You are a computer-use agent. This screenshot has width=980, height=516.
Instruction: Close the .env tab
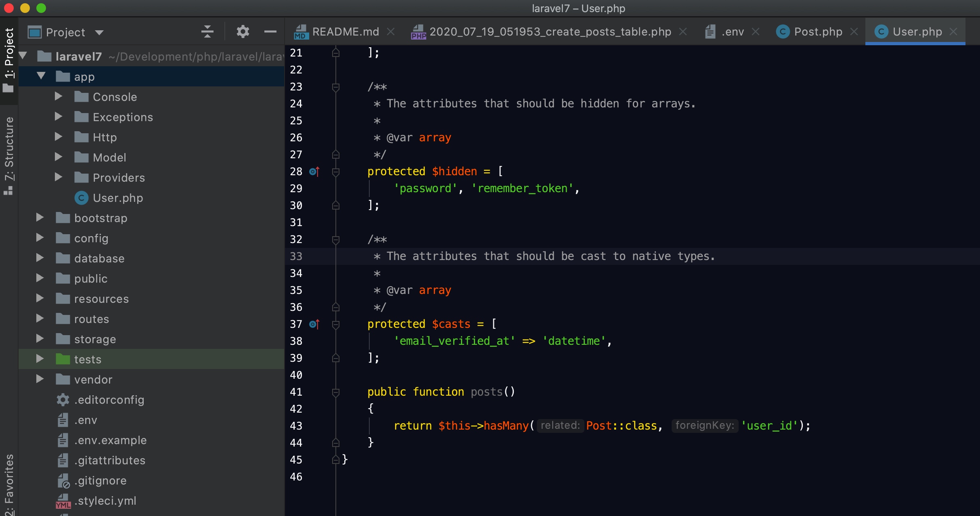tap(756, 31)
